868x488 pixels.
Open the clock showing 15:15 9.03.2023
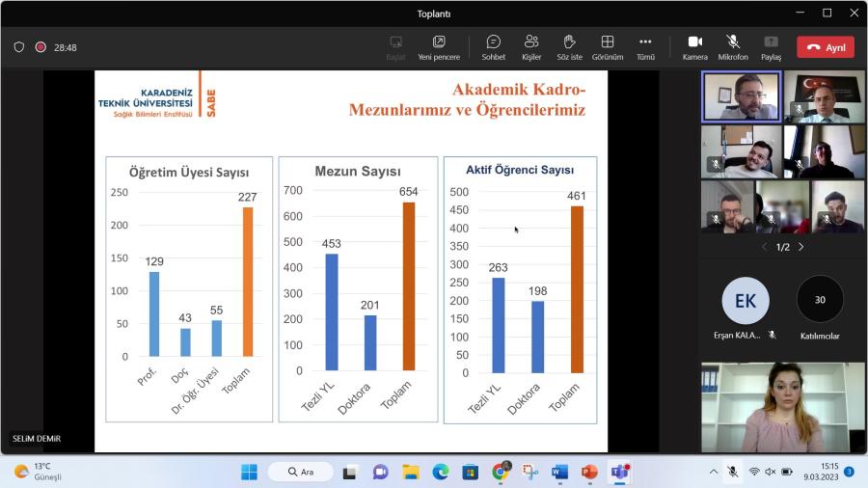(821, 472)
